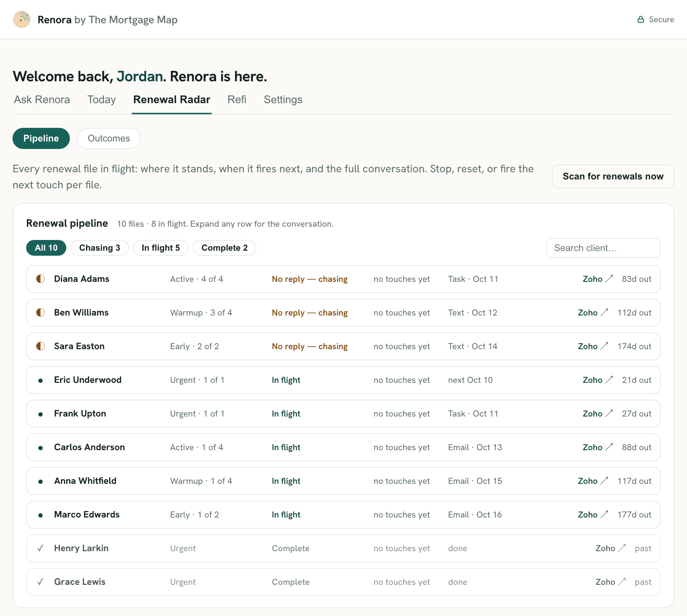Open Anna Whitfield's Zoho record
Screen dimensions: 687x616
[x=593, y=481]
